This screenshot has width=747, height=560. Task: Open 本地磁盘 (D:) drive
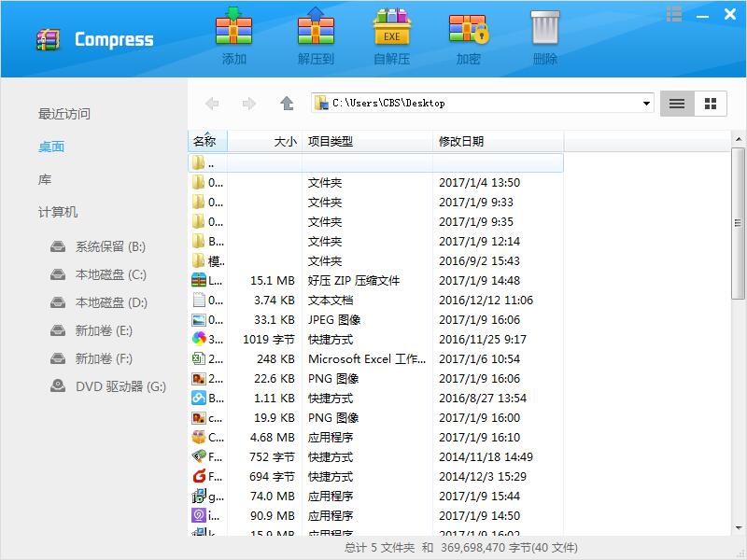[x=99, y=302]
